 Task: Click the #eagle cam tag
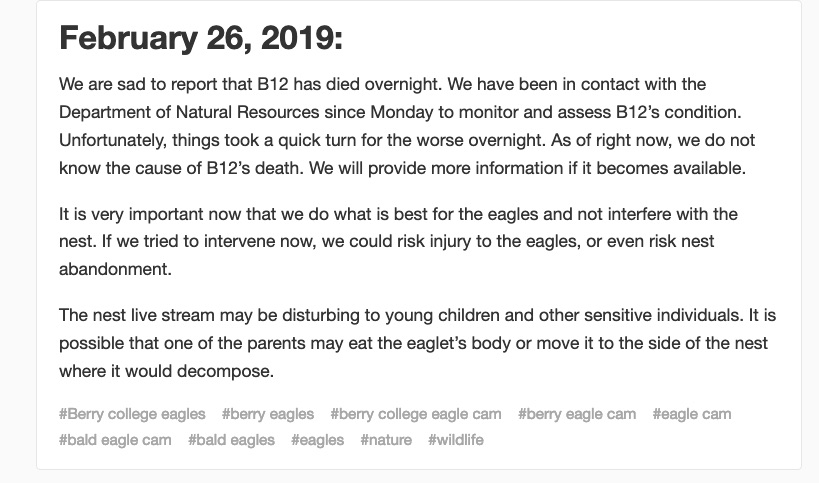(692, 414)
